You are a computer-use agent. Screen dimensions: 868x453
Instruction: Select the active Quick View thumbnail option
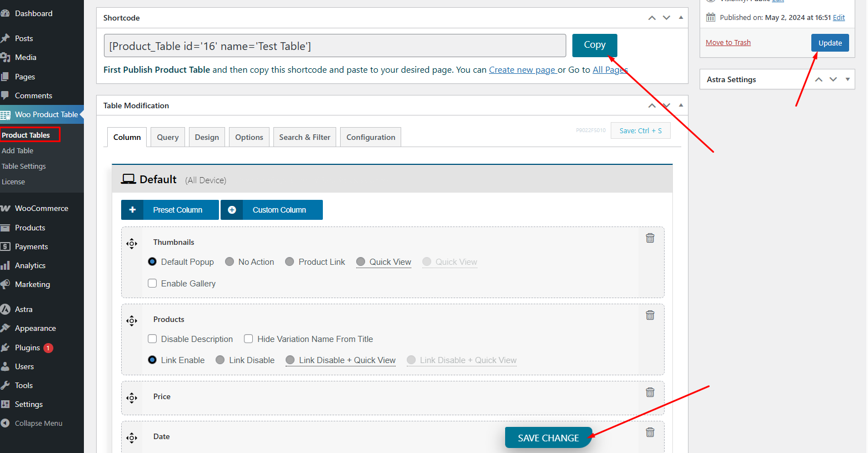361,261
